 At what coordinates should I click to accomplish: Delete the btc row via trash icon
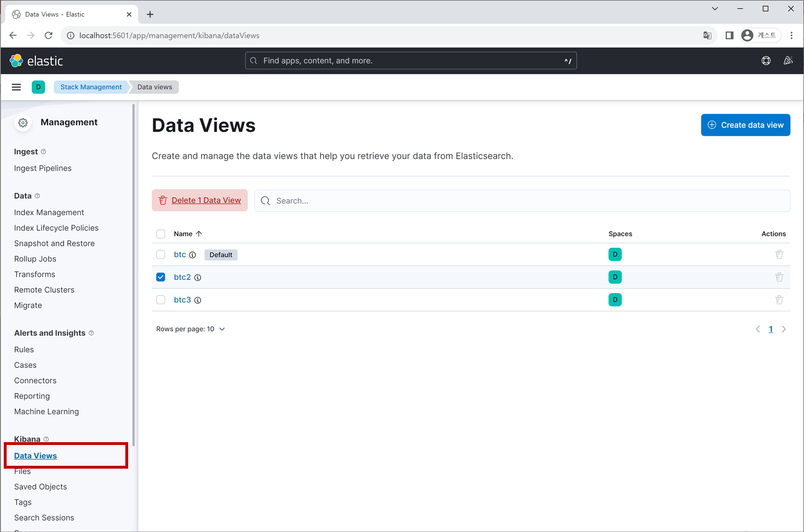pyautogui.click(x=779, y=254)
